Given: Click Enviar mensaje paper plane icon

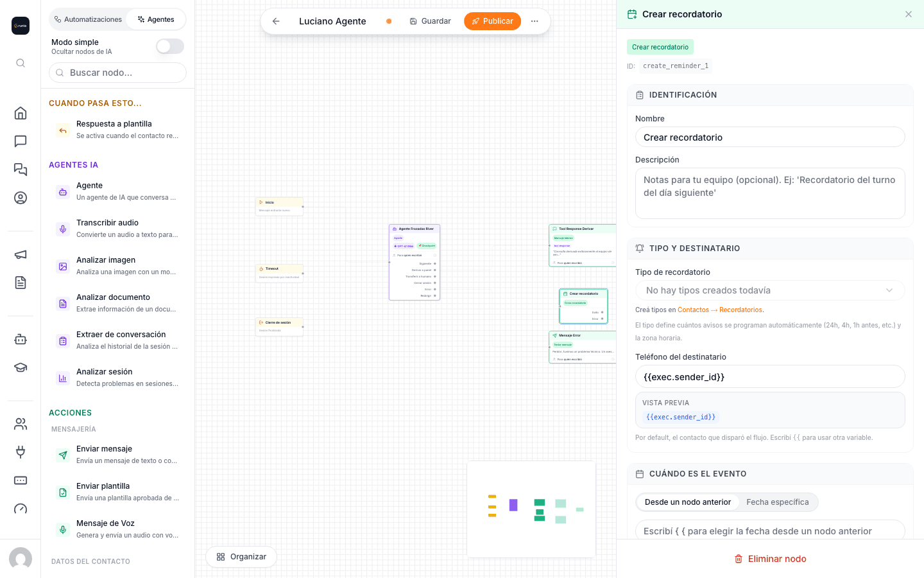Looking at the screenshot, I should pos(63,455).
